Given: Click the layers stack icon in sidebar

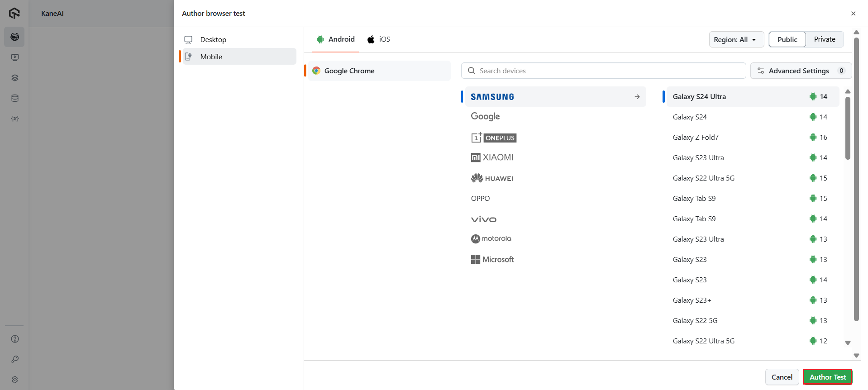Looking at the screenshot, I should (14, 78).
